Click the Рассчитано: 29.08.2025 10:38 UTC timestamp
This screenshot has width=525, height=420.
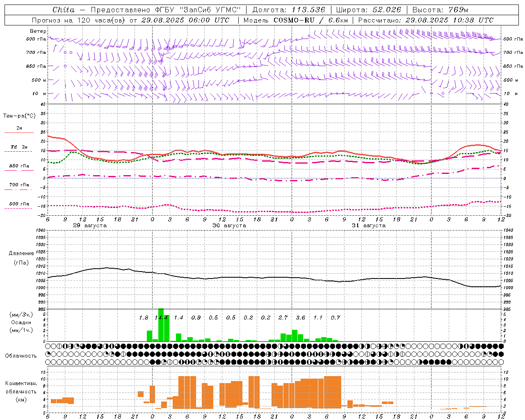click(x=426, y=20)
